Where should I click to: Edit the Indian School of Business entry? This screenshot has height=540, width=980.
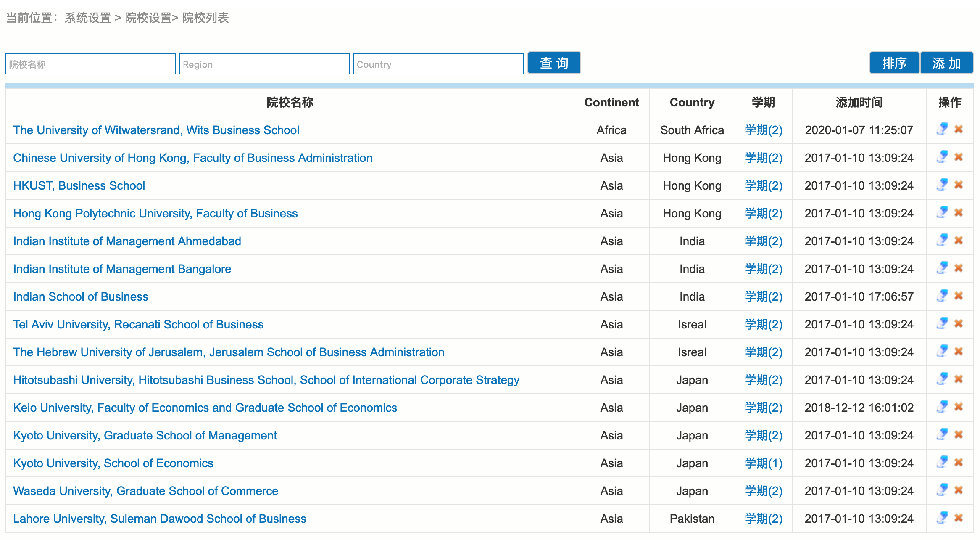point(942,296)
